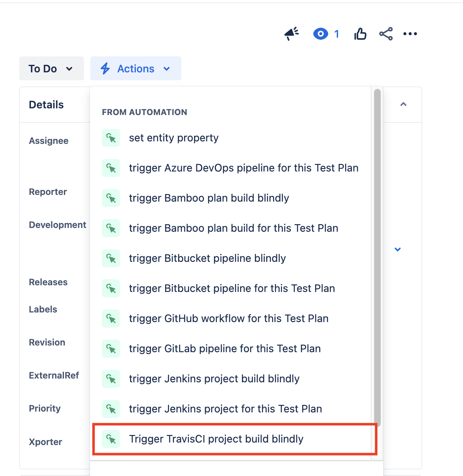Open the Actions dropdown
This screenshot has height=476, width=463.
point(135,68)
